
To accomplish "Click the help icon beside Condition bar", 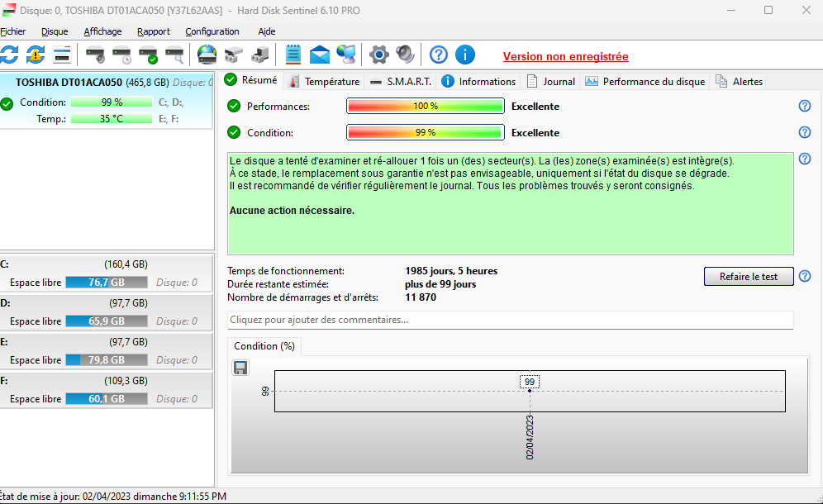I will pyautogui.click(x=805, y=132).
